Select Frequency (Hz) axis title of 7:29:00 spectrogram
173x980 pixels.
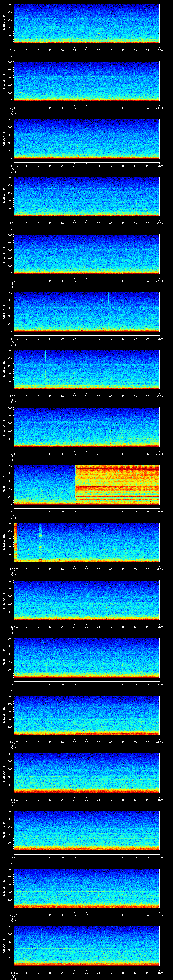point(4,24)
